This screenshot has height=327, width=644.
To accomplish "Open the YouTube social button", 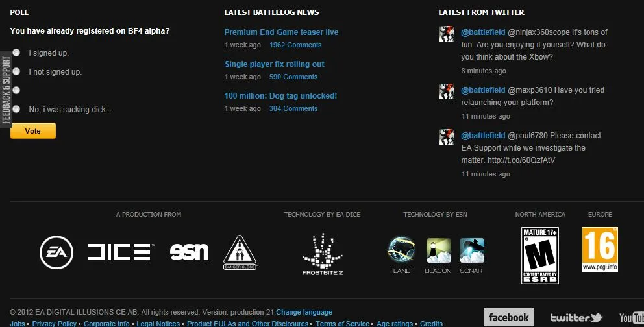I will [632, 317].
